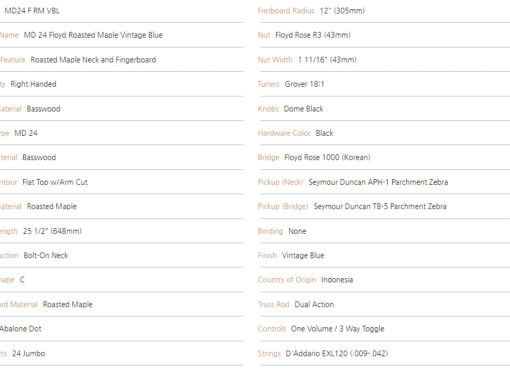Select MD 24 Floyd Roasted Maple Vintage Blue name

93,35
